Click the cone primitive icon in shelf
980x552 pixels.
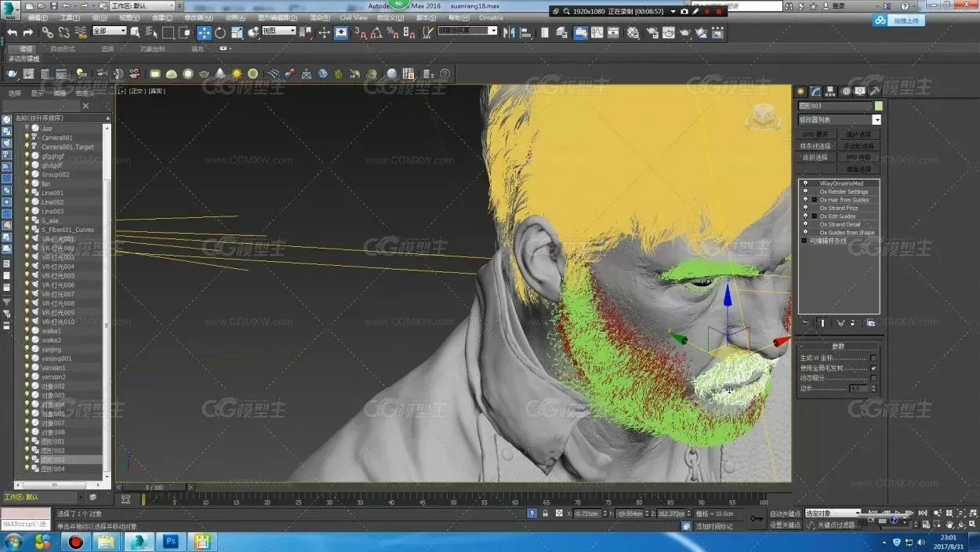coord(220,74)
